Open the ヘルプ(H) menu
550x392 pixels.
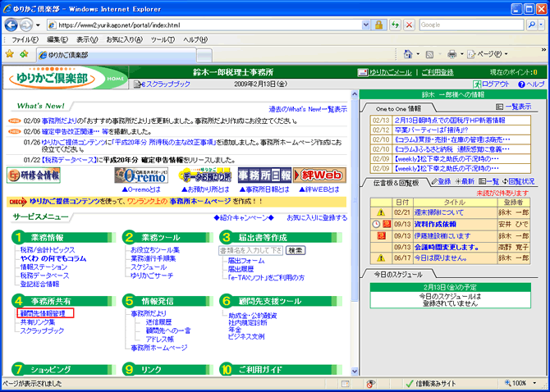tap(195, 39)
